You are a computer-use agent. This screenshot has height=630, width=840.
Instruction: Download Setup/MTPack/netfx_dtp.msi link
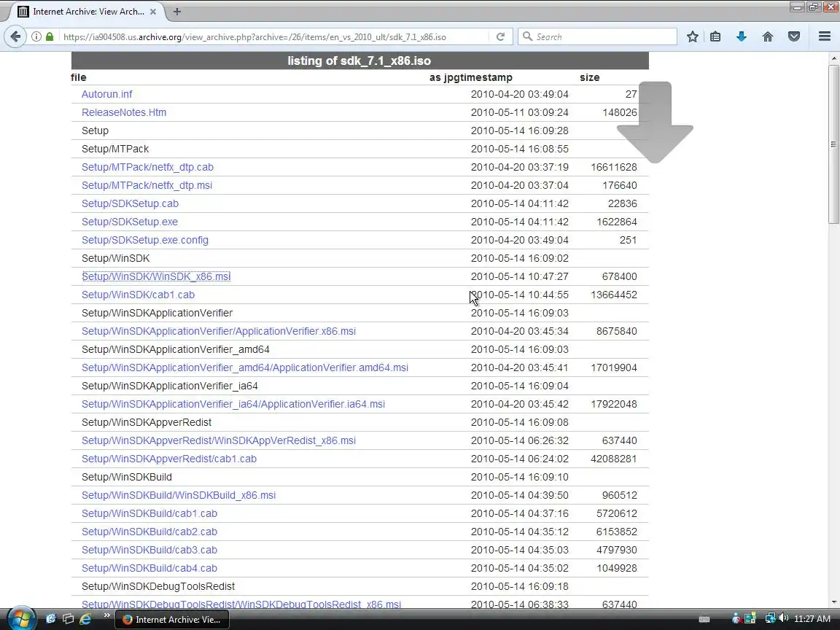pyautogui.click(x=147, y=185)
